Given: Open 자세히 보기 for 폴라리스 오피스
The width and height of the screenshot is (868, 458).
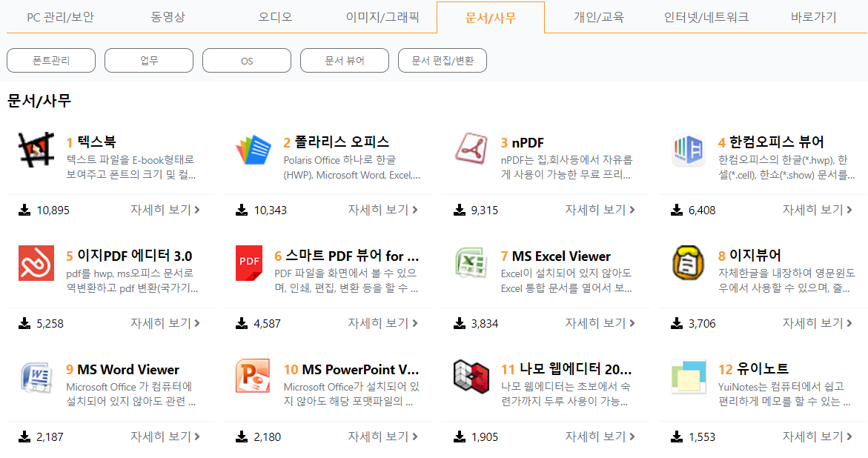Looking at the screenshot, I should click(382, 210).
